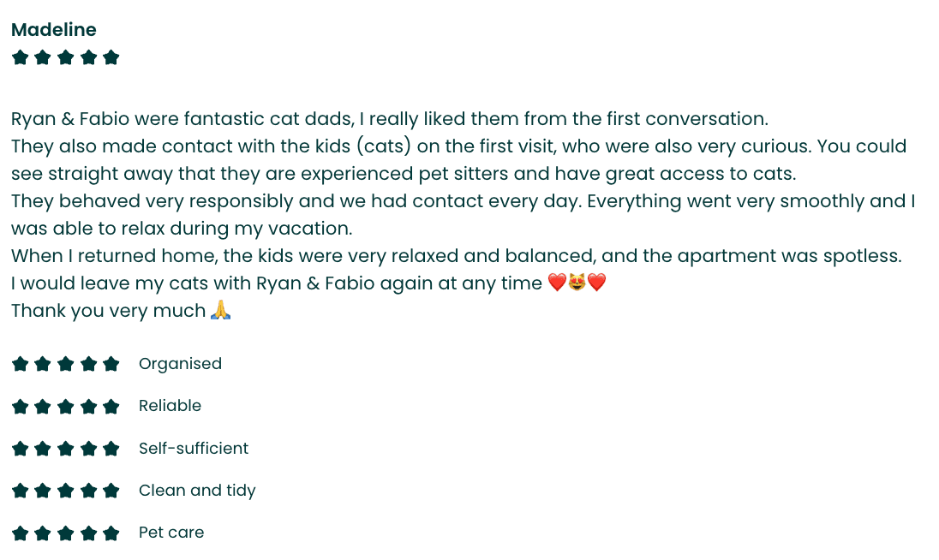Click the Self-sufficient label
The width and height of the screenshot is (939, 560).
pos(194,448)
